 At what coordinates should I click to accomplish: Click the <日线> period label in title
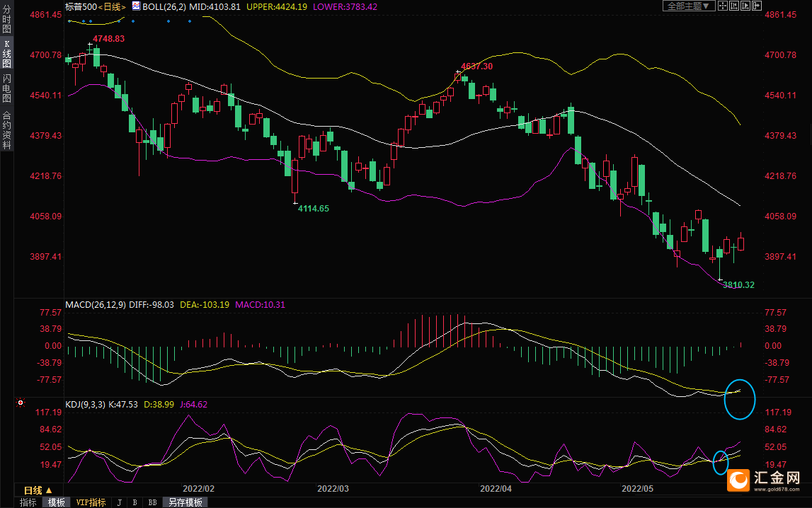112,7
